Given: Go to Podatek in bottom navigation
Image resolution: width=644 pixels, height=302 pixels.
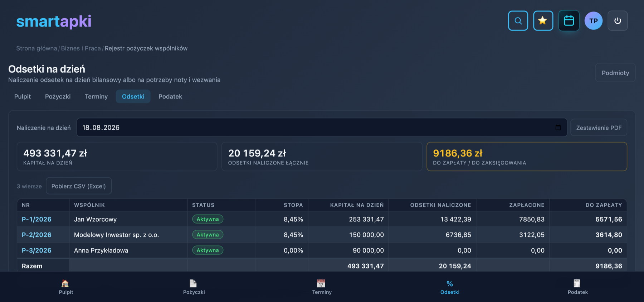Looking at the screenshot, I should (578, 287).
